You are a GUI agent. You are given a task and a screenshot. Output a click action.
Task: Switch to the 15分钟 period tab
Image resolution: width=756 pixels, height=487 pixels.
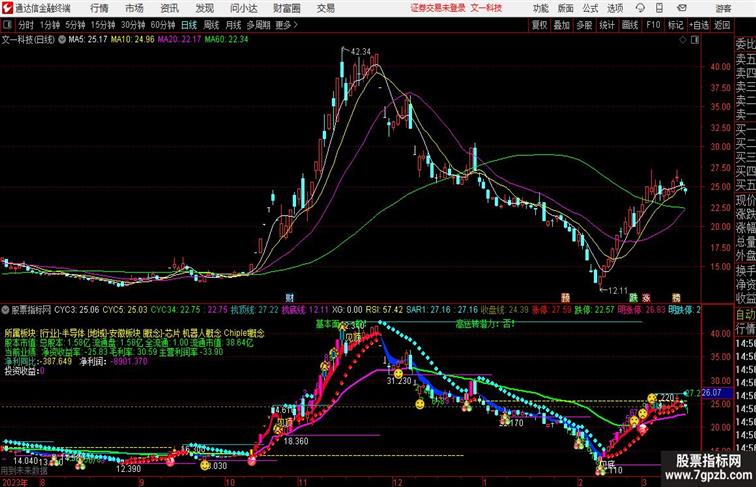(x=103, y=25)
